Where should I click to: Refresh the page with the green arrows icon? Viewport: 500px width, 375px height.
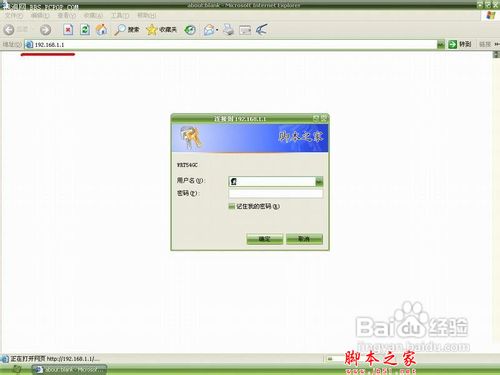click(x=85, y=30)
